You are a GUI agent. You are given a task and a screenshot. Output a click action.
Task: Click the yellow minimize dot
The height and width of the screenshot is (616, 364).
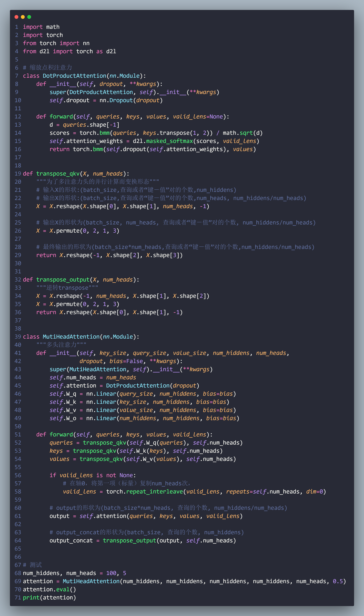(23, 17)
